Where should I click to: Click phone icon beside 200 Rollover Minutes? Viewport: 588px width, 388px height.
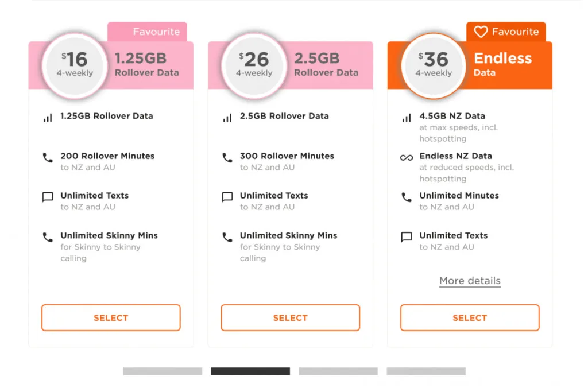(x=48, y=157)
